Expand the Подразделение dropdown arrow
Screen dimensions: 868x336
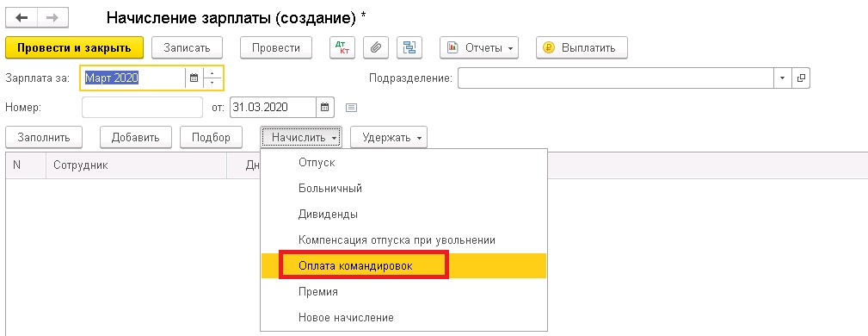[x=782, y=78]
